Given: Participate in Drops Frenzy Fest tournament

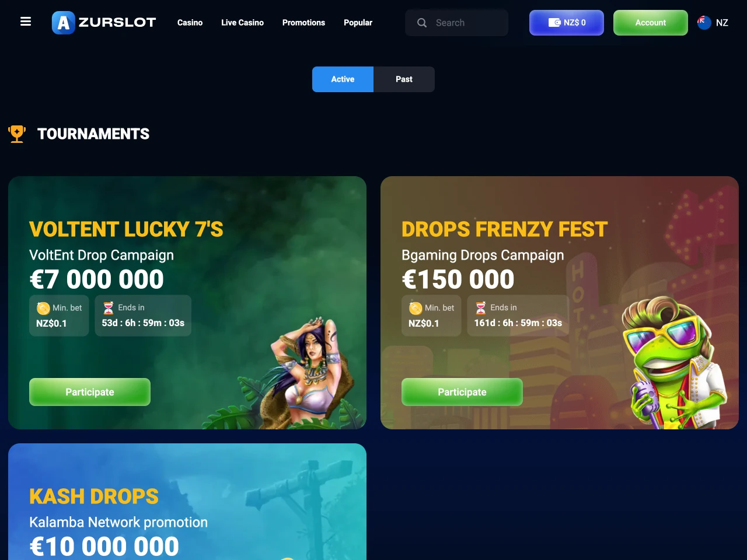Looking at the screenshot, I should click(x=462, y=392).
